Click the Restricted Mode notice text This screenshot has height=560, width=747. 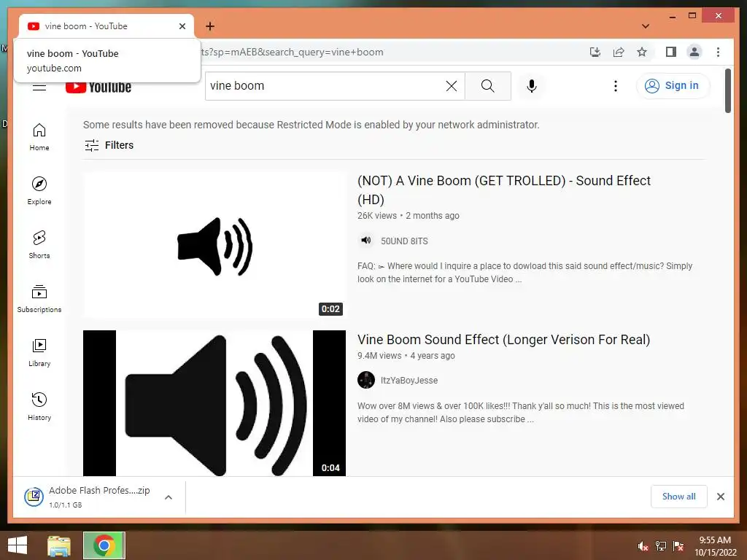click(x=311, y=125)
